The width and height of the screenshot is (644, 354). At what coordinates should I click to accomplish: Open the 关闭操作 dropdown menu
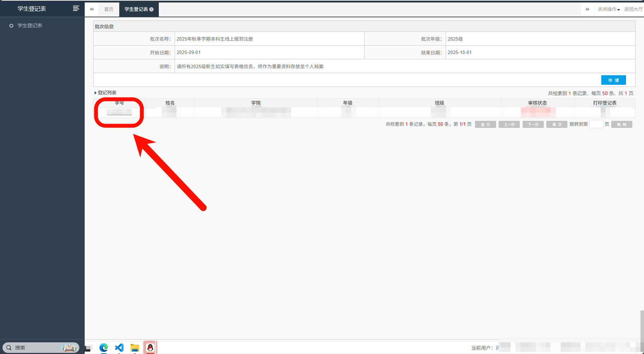tap(608, 10)
